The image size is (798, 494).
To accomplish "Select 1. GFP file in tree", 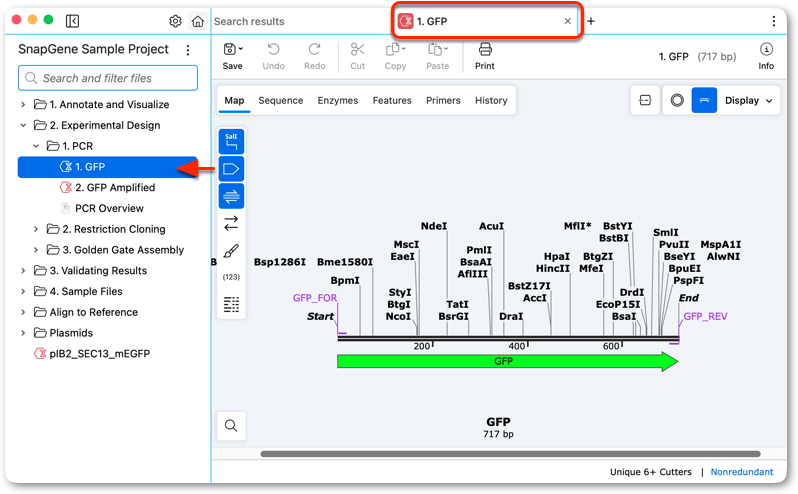I will pos(107,167).
